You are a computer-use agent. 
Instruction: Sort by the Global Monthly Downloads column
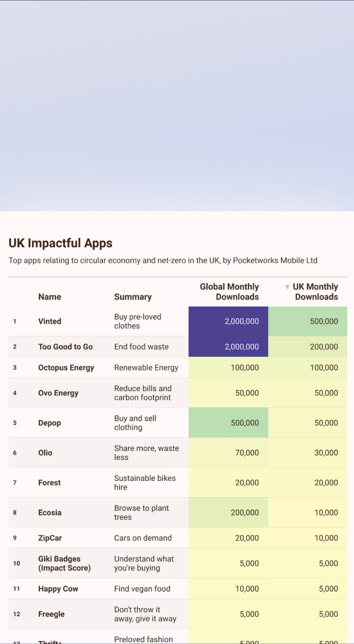[x=229, y=291]
